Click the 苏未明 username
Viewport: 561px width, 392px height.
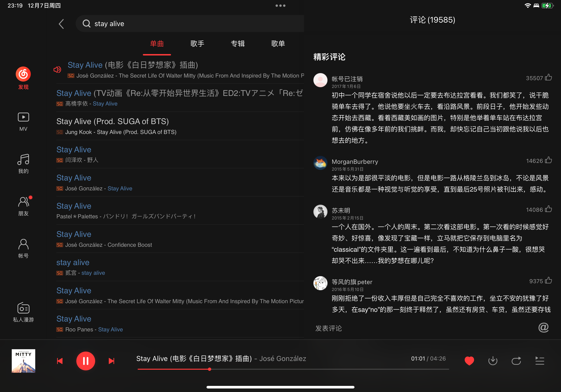coord(341,210)
